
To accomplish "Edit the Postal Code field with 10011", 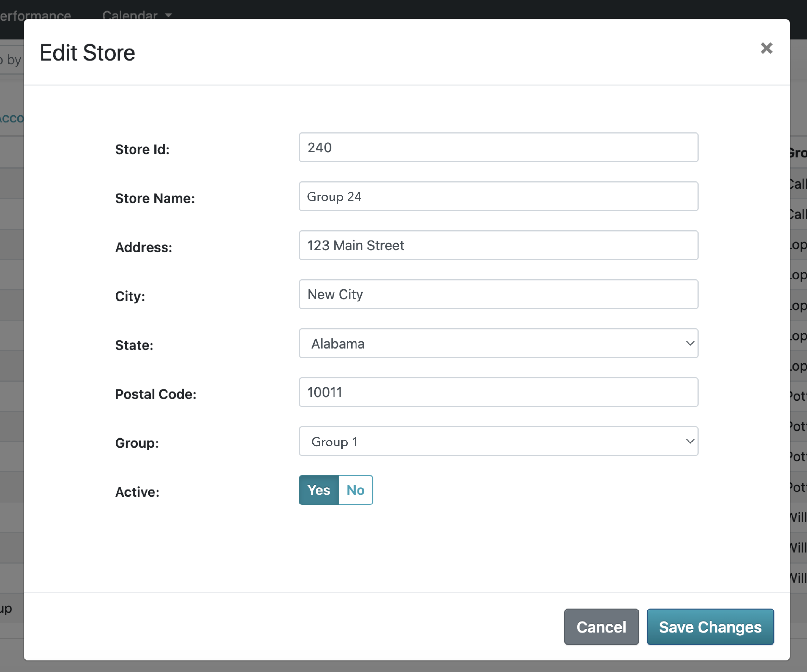I will 498,392.
